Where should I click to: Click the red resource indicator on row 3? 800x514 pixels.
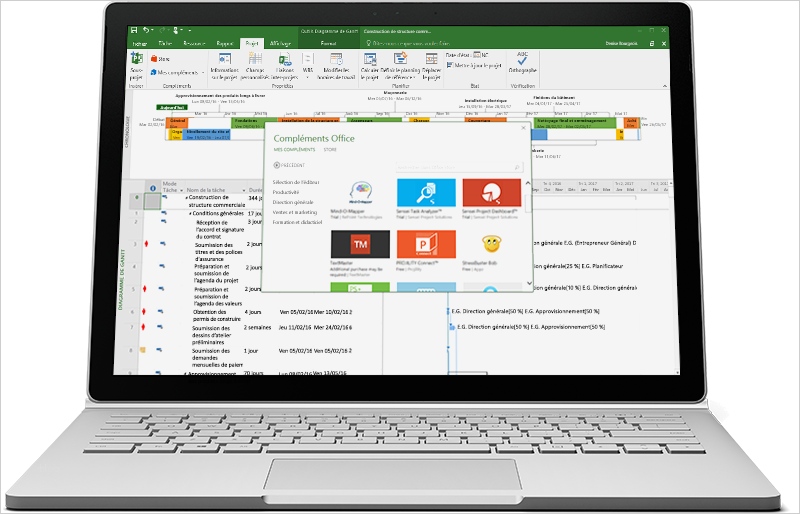(x=146, y=244)
